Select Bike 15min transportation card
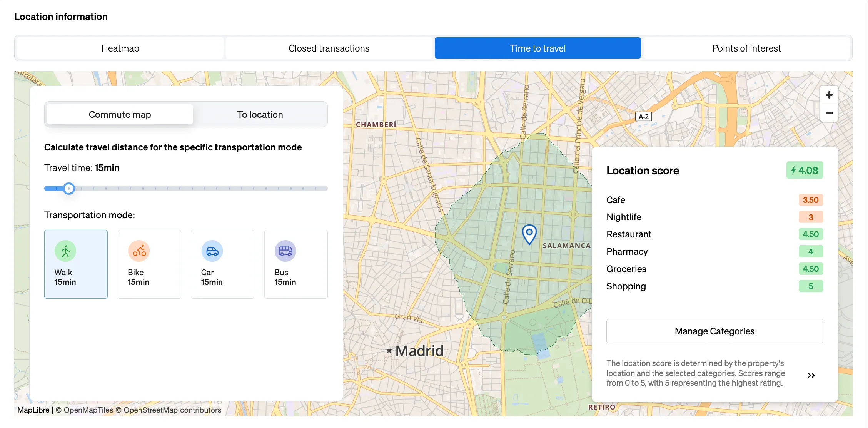 [x=149, y=264]
